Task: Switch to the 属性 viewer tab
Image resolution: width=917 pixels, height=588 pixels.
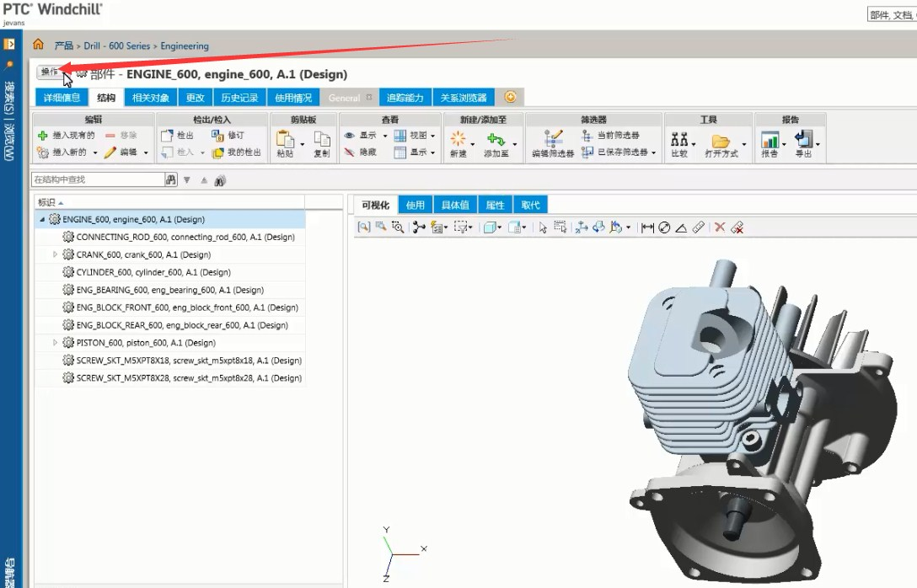Action: click(495, 206)
